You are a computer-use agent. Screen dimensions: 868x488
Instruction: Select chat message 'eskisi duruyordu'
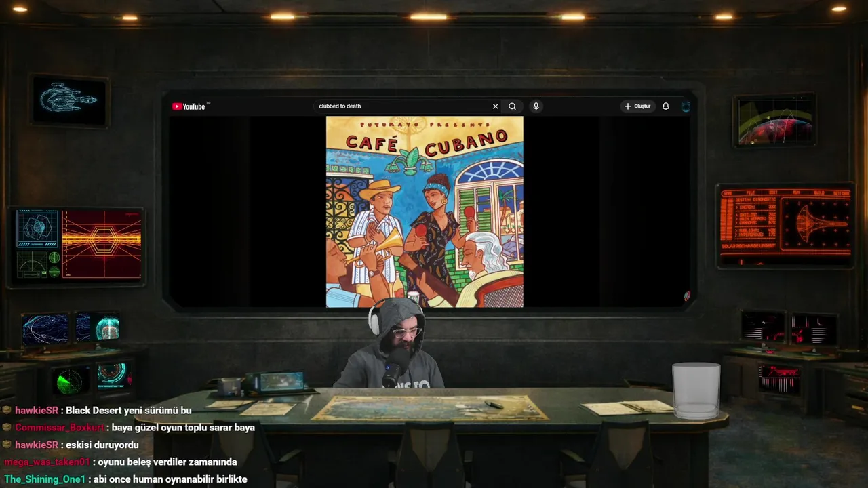click(x=102, y=445)
